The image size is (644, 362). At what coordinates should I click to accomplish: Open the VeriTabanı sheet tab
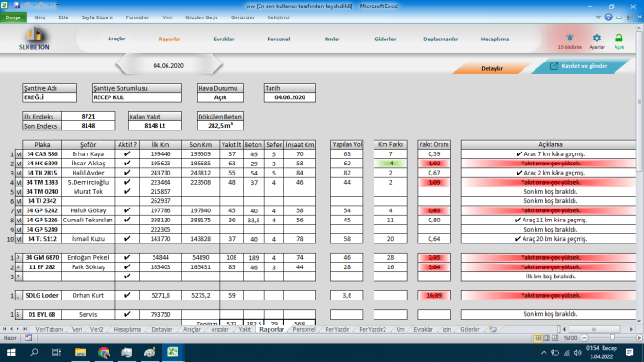click(49, 329)
